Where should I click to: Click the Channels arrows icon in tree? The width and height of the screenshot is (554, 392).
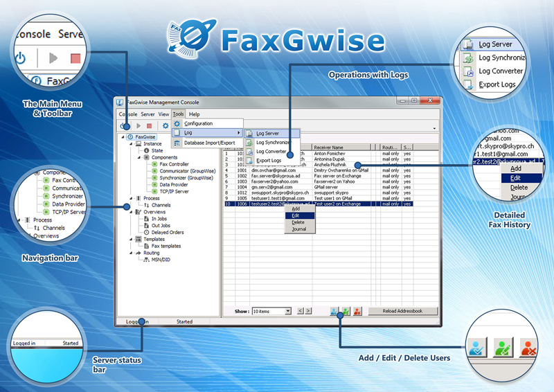click(147, 205)
